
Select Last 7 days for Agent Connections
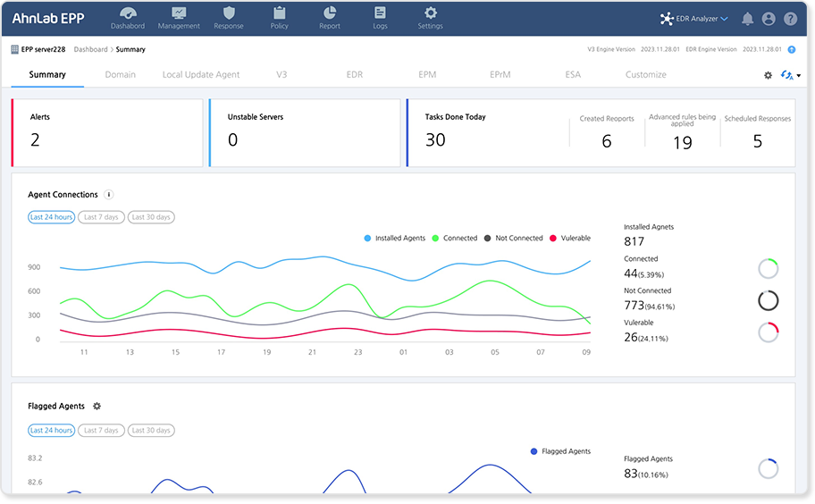coord(100,217)
